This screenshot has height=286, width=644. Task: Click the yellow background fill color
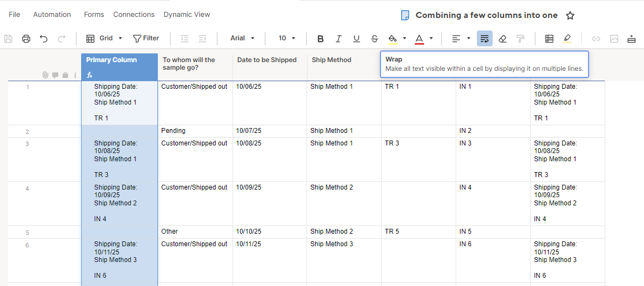(x=392, y=38)
